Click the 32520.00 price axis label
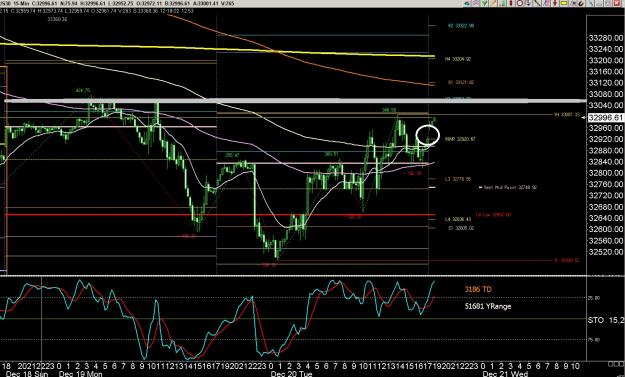This screenshot has height=377, width=625. (605, 252)
